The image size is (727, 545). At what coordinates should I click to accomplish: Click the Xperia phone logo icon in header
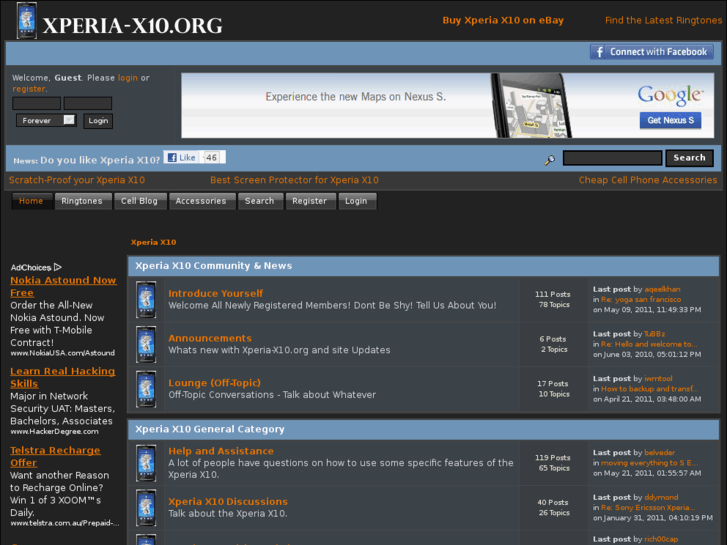click(26, 21)
